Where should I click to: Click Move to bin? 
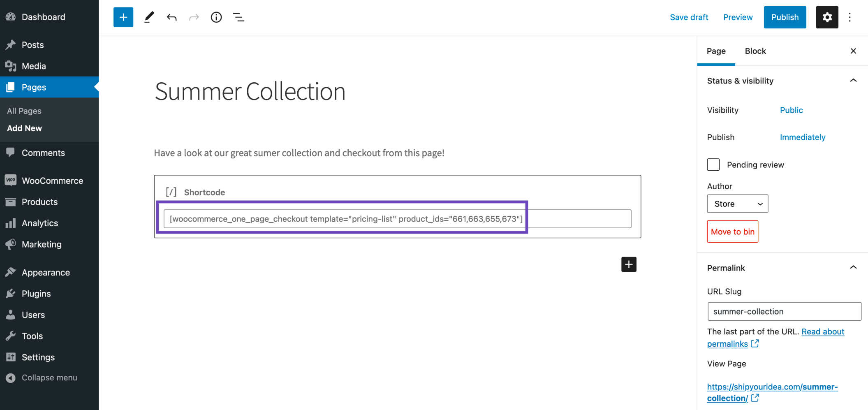733,232
